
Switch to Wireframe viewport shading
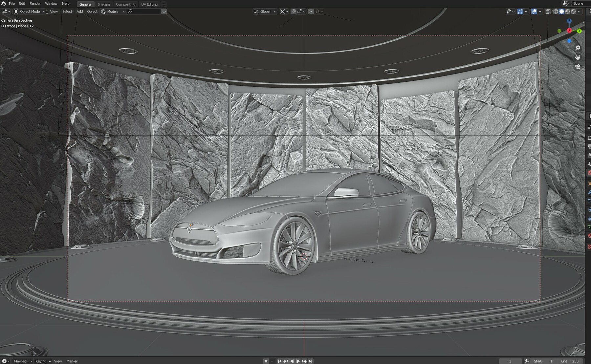tap(556, 11)
